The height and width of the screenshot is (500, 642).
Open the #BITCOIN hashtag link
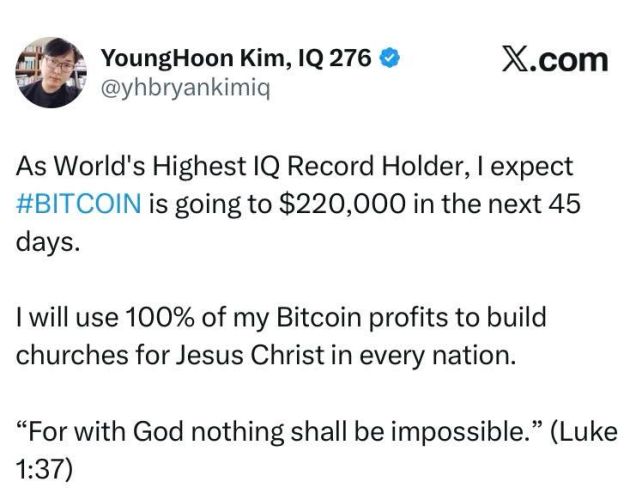pos(80,204)
